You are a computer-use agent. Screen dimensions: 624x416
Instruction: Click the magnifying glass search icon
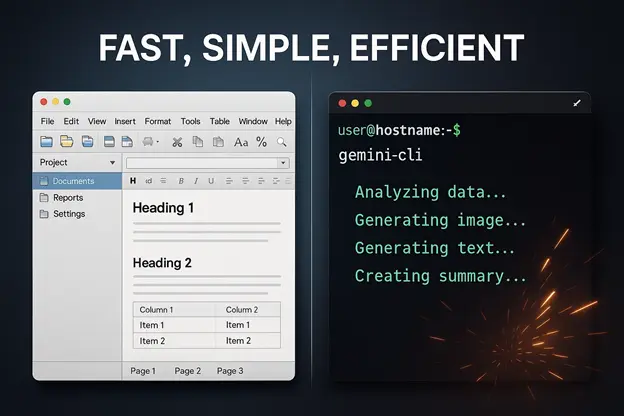(282, 142)
